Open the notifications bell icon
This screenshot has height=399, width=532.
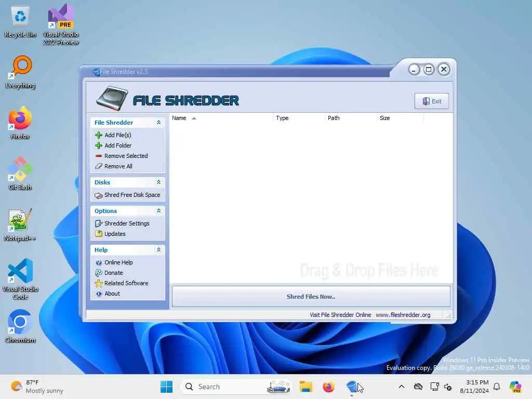(x=497, y=387)
